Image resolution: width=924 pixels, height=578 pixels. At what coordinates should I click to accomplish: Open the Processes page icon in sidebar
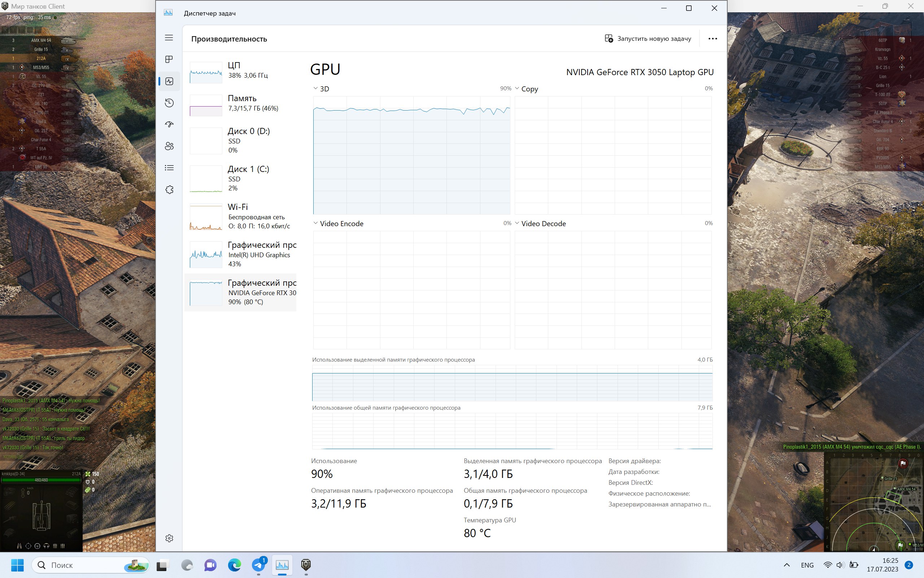coord(169,59)
